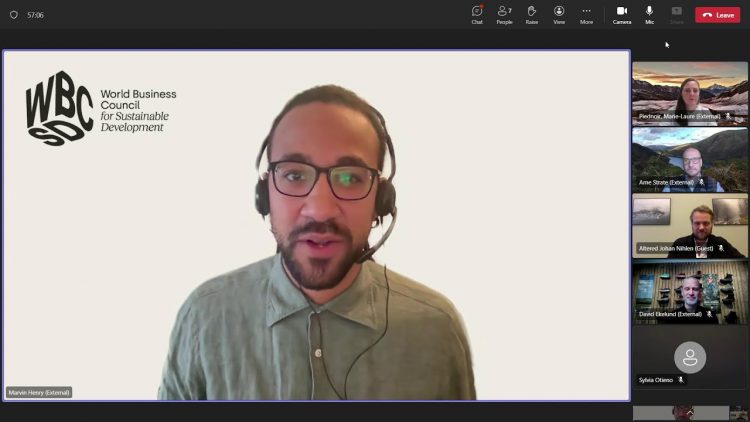Select David Ekelund's video tile

[x=690, y=292]
